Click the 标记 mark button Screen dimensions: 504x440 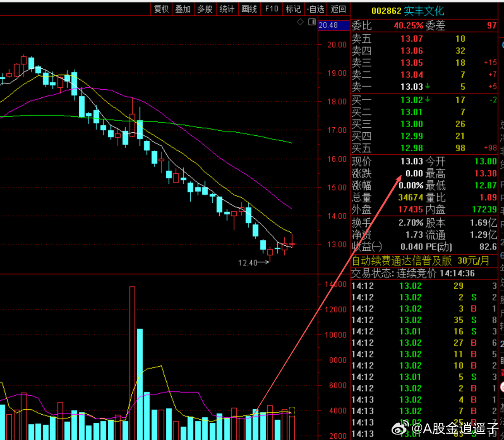tap(293, 9)
